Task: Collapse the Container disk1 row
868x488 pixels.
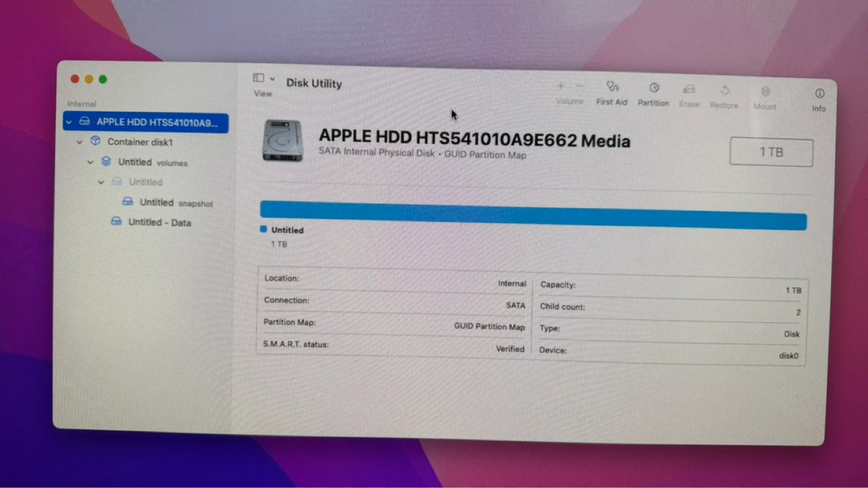Action: tap(79, 142)
